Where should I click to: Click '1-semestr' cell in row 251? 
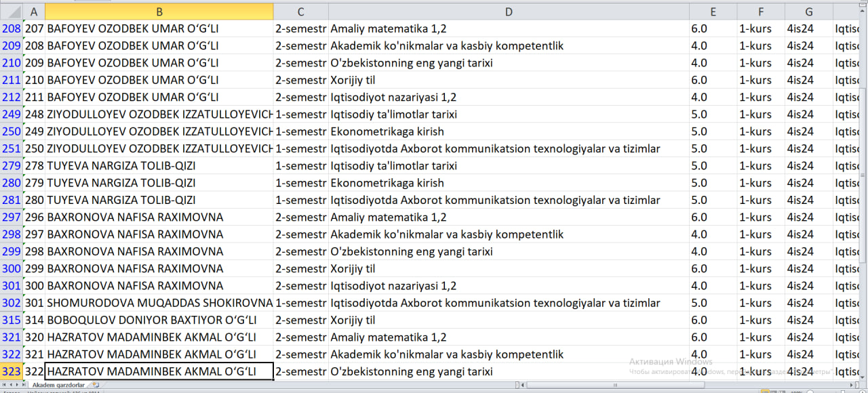coord(301,148)
